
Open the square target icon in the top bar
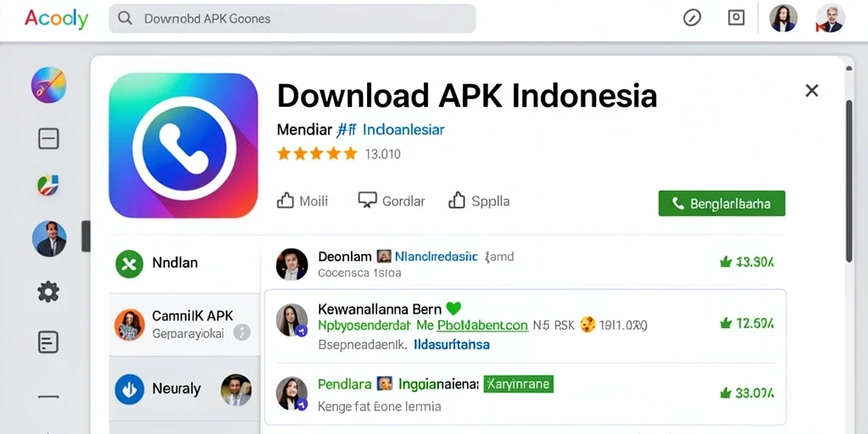736,18
